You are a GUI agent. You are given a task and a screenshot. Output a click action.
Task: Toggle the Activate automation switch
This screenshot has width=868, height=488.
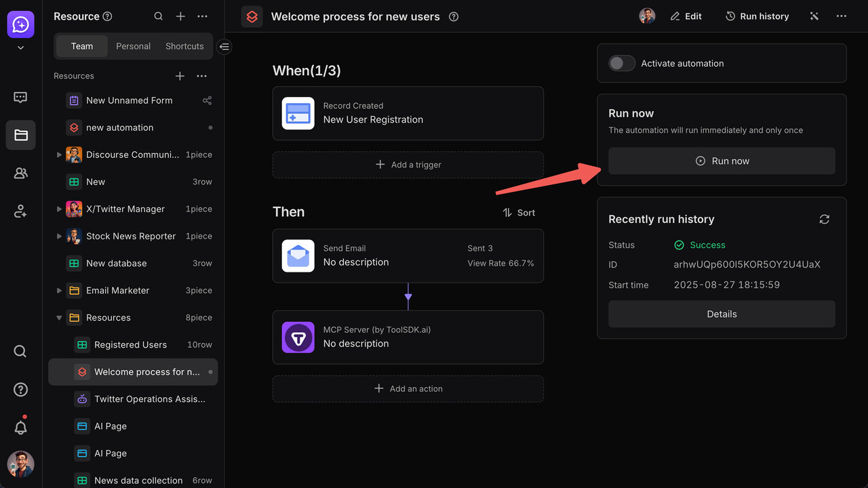click(621, 64)
